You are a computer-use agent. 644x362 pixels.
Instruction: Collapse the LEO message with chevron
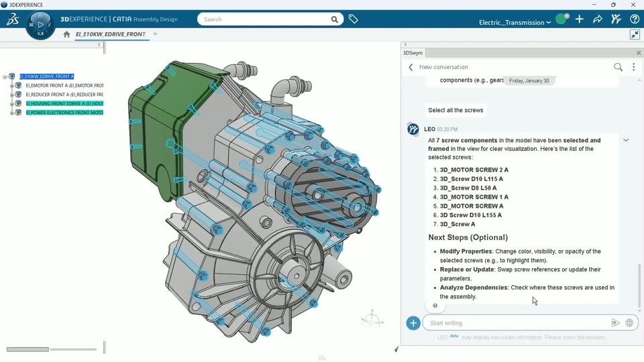click(626, 140)
